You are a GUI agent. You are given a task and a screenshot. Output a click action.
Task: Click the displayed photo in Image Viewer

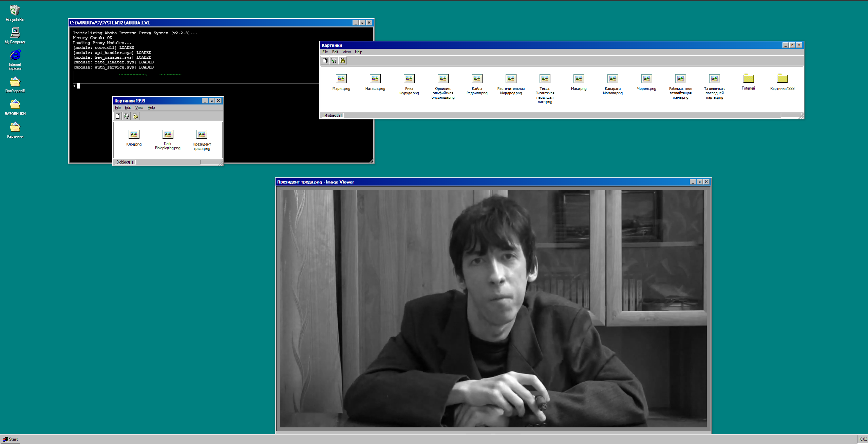click(493, 308)
